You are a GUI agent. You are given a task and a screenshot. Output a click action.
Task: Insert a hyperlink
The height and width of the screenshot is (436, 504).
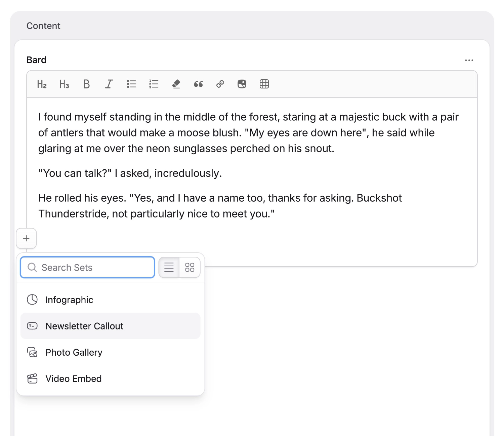[220, 84]
